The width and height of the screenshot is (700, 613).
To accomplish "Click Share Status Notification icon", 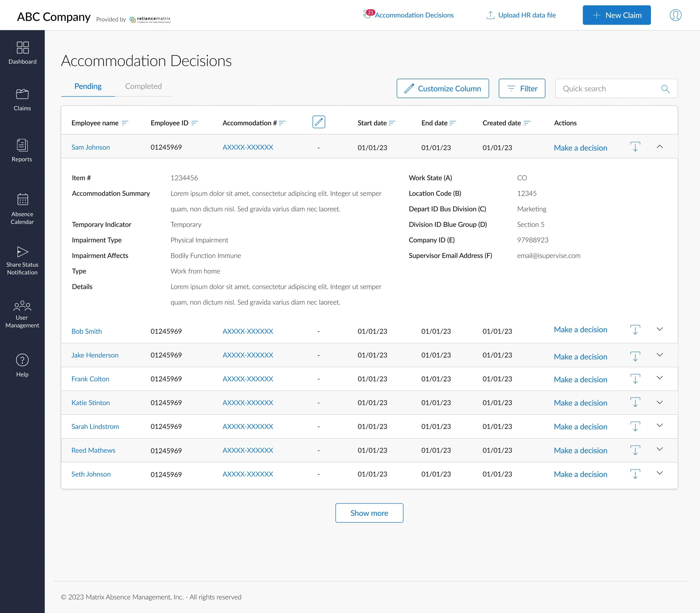I will (x=23, y=252).
